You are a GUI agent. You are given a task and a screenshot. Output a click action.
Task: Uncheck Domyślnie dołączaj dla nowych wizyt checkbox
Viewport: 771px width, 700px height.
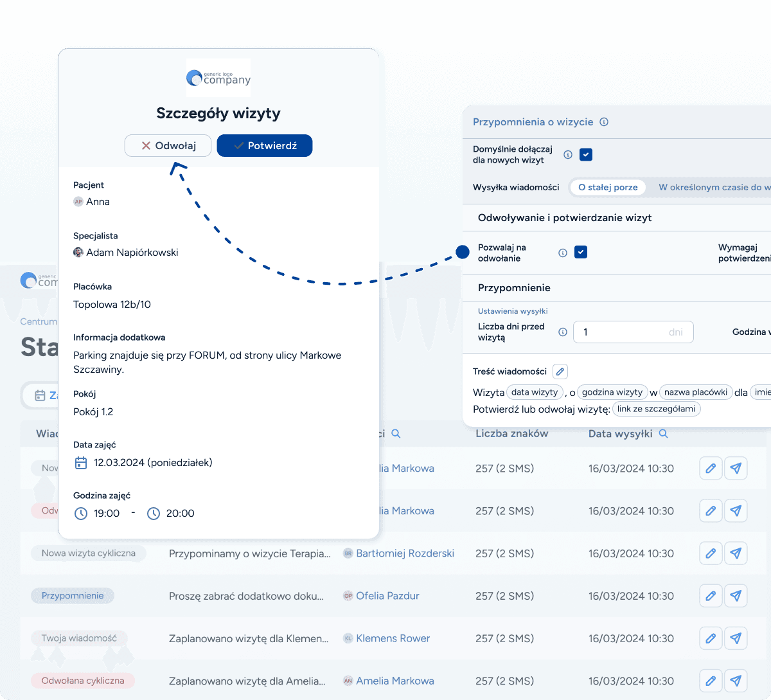[x=586, y=155]
